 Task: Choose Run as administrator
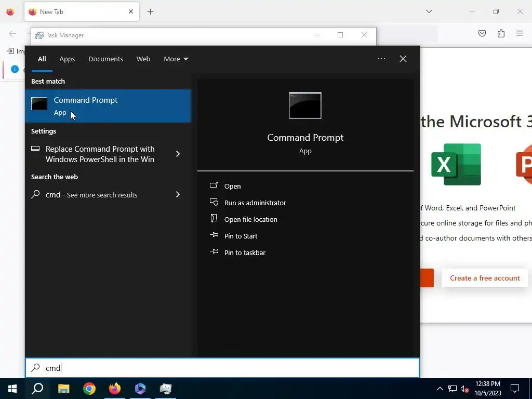tap(255, 203)
